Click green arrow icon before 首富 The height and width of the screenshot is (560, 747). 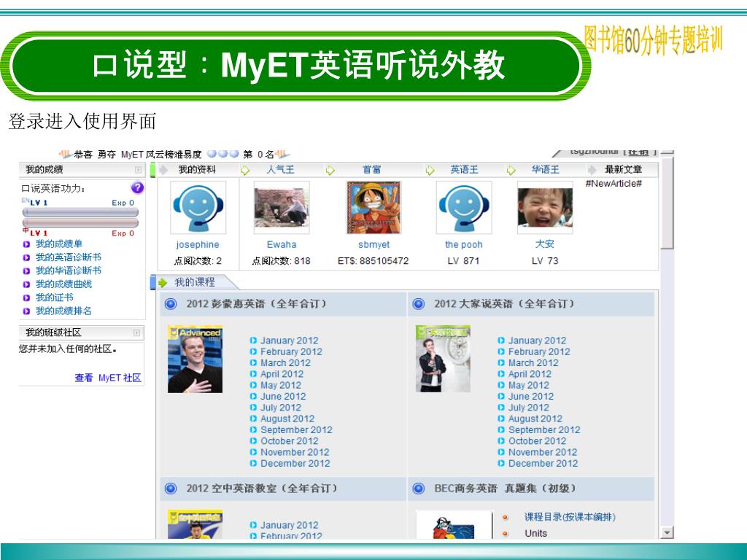[x=330, y=170]
